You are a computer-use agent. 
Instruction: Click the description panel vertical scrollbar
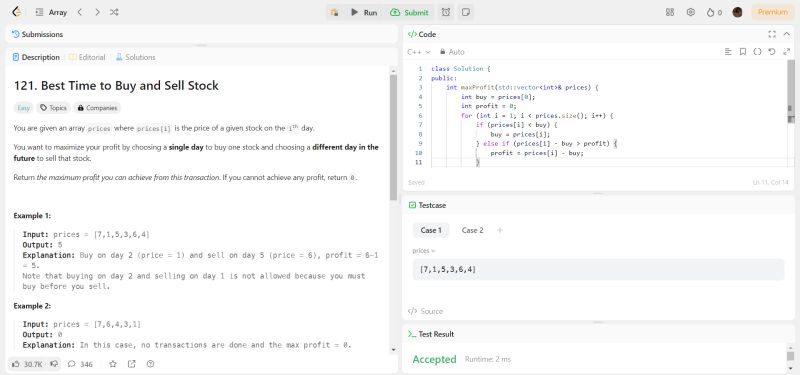(393, 138)
